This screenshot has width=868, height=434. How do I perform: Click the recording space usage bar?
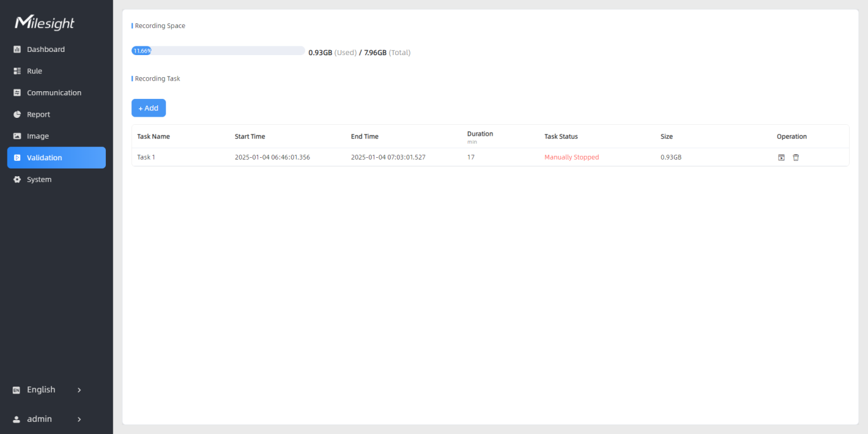[x=218, y=51]
